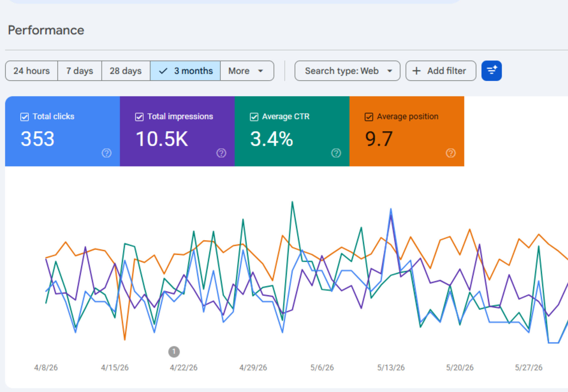Click the annotation marker numbered 1 on chart

[174, 352]
